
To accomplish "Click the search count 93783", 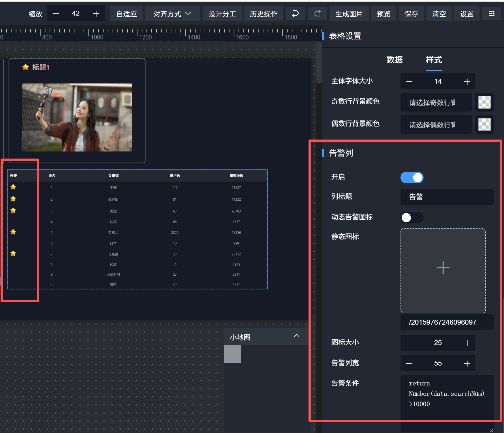I will (236, 211).
